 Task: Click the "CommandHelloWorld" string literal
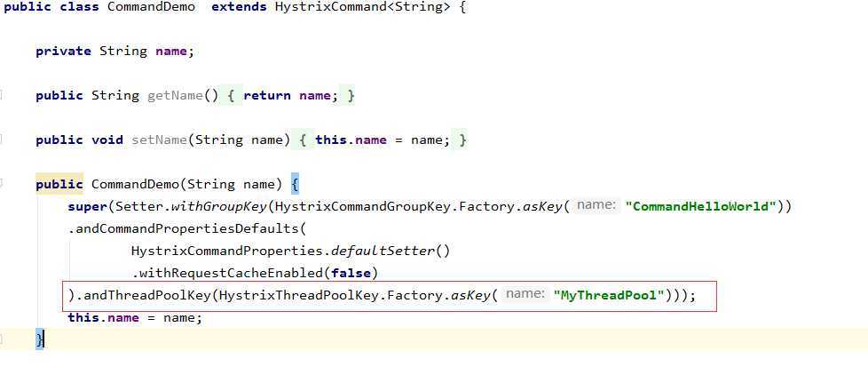(701, 207)
